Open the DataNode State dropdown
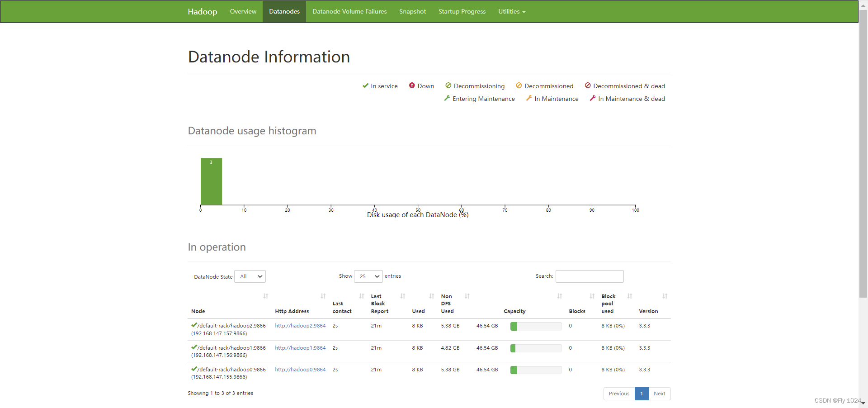Viewport: 868px width, 408px height. point(250,276)
